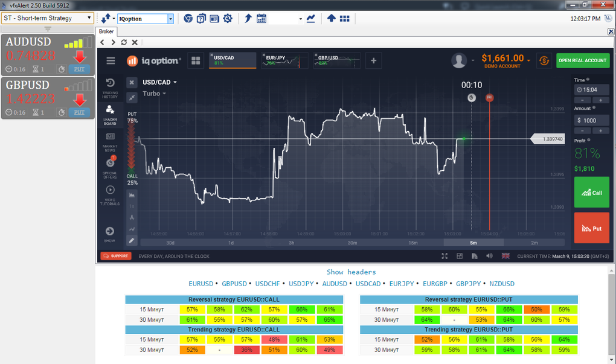Refresh the broker page
The image size is (616, 364).
[124, 42]
